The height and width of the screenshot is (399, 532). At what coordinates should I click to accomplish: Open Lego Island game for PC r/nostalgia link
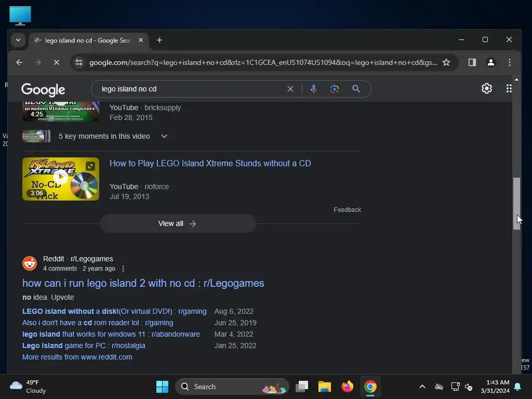(x=84, y=345)
